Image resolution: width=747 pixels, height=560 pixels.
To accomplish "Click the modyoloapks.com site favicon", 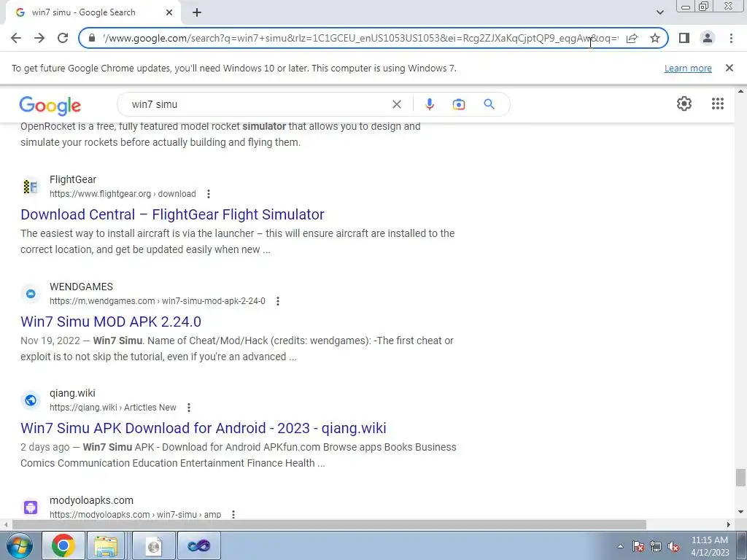I will pyautogui.click(x=31, y=507).
